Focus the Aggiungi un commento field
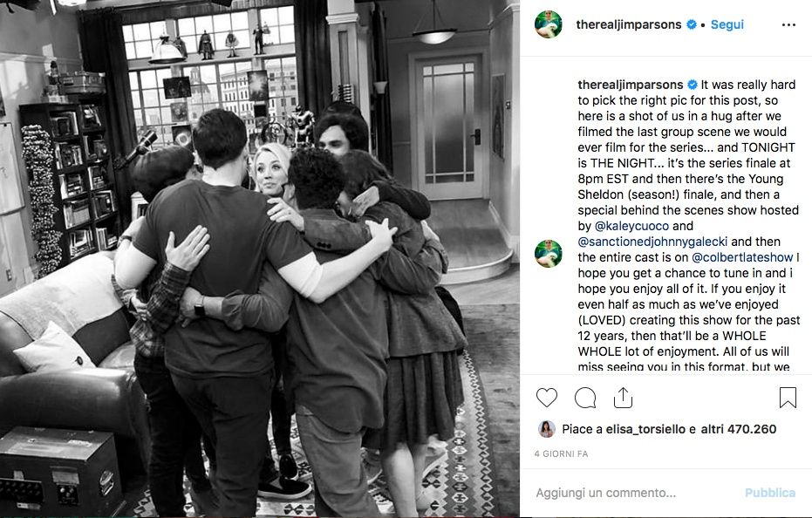 636,493
